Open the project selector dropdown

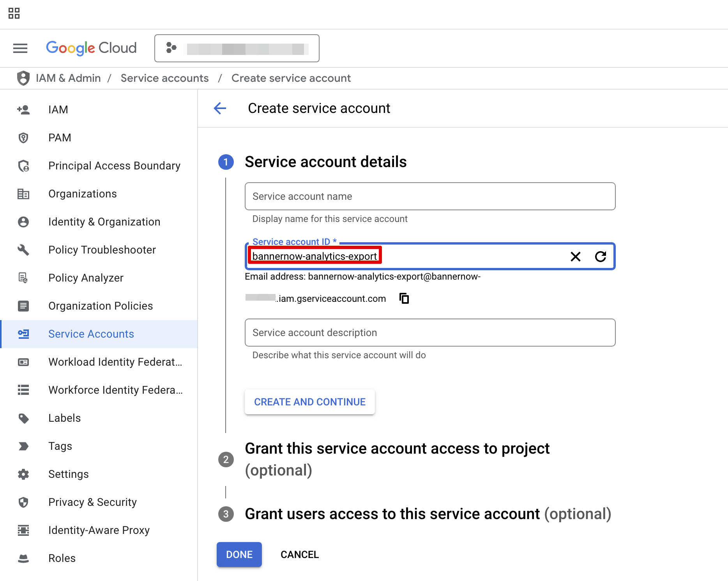point(237,48)
